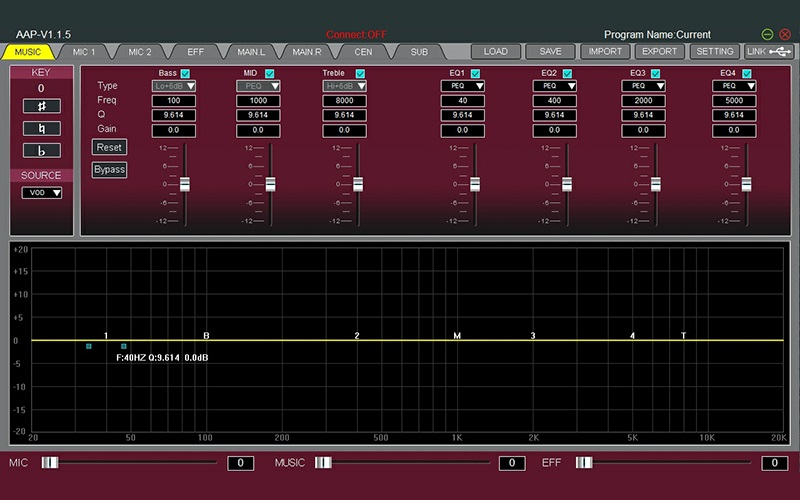Open the EQ1 Type PEQ dropdown

pos(462,87)
